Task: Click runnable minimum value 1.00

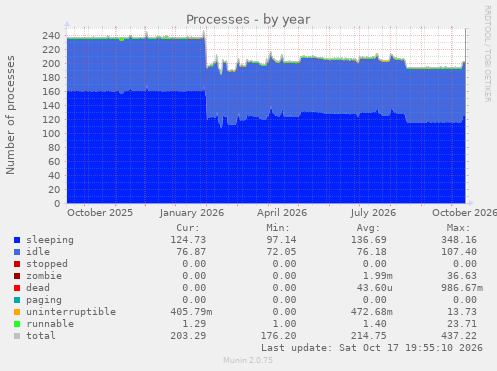Action: point(284,324)
